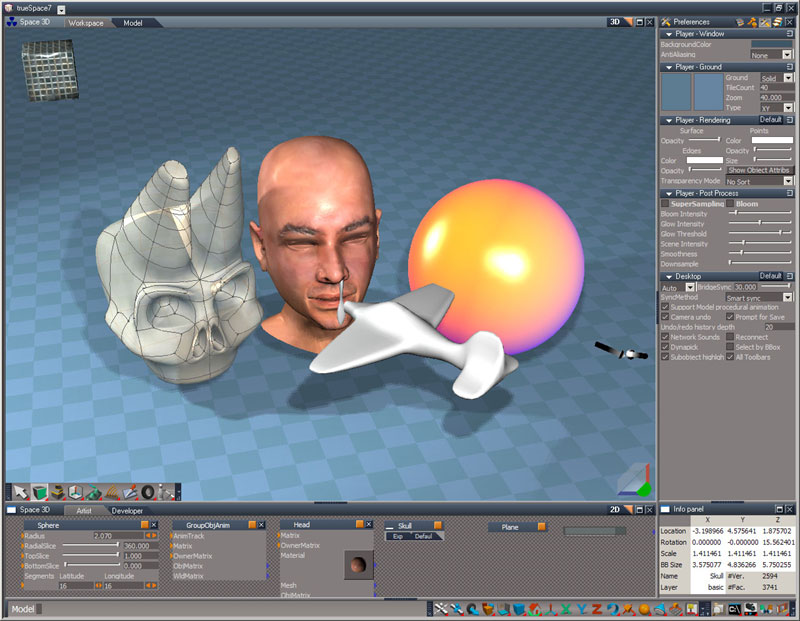The height and width of the screenshot is (621, 800).
Task: Switch to the Developer tab
Action: pyautogui.click(x=127, y=510)
